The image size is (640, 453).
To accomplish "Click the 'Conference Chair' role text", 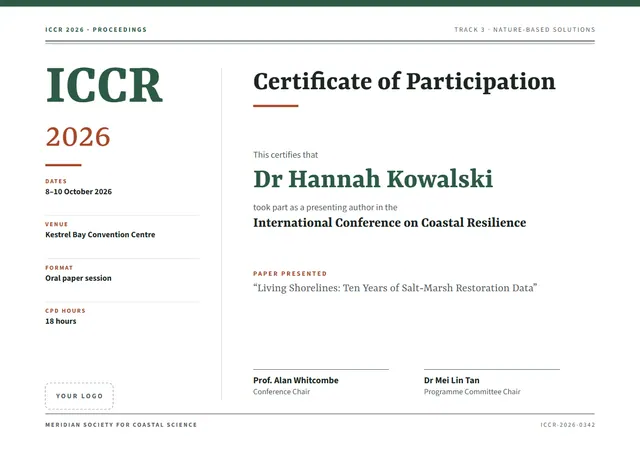I will [281, 392].
